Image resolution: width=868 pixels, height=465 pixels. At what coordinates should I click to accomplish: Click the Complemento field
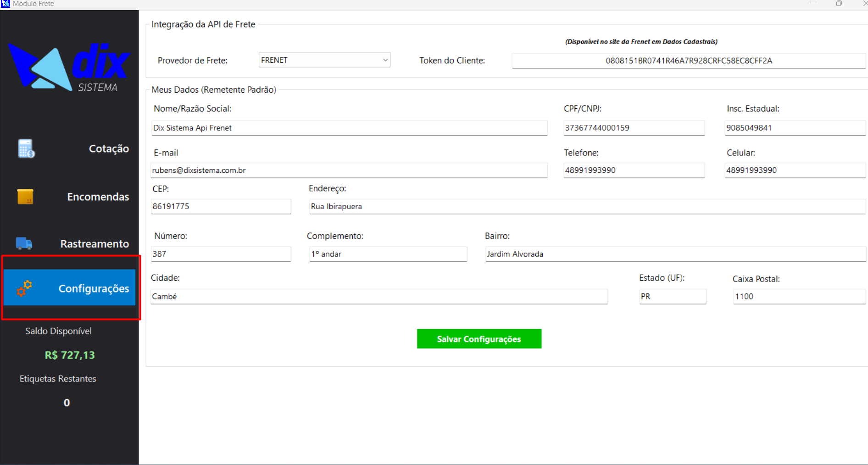coord(388,254)
